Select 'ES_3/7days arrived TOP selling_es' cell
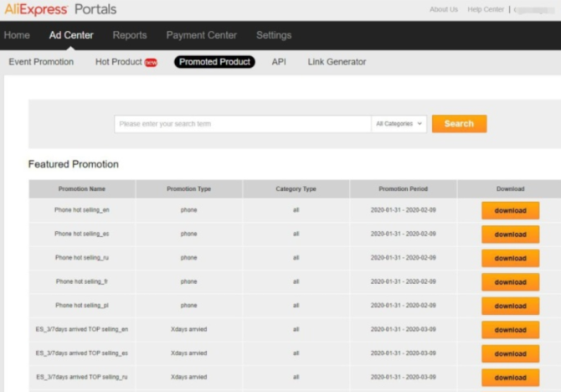 coord(82,353)
